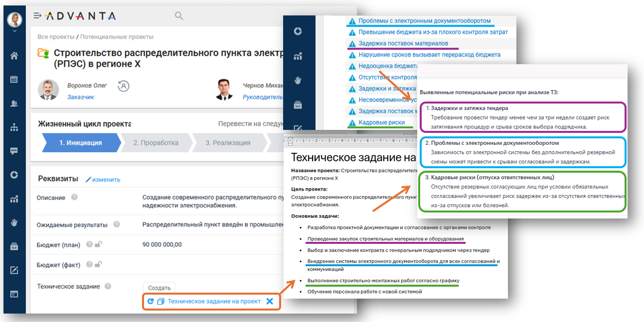Click the изменить link next to Реквизиты
644x322 pixels.
point(103,180)
